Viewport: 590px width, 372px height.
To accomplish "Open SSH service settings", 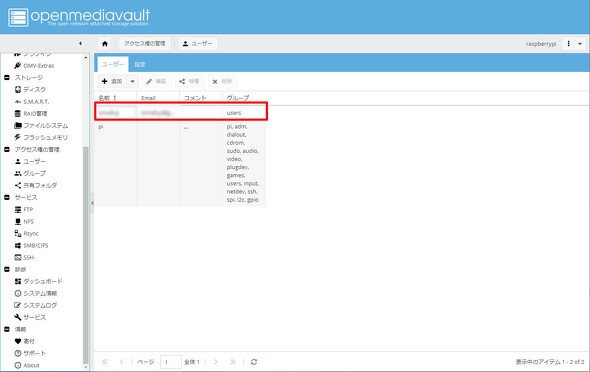I will (24, 258).
